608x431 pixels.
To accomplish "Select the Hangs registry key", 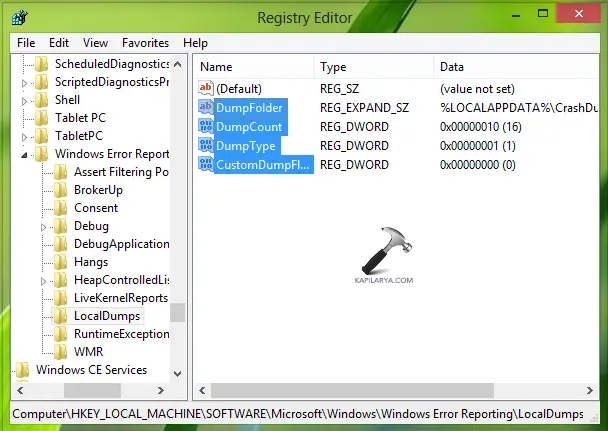I will (x=91, y=262).
